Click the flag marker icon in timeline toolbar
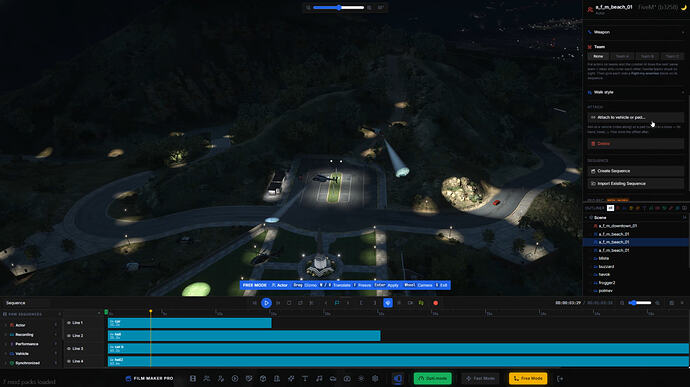Screen dimensions: 690x387 [x=337, y=303]
